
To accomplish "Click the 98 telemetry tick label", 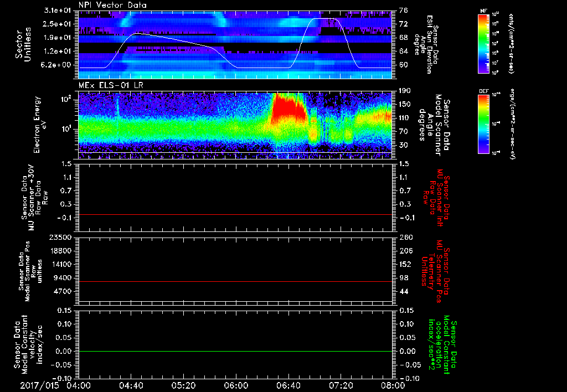I will click(403, 278).
